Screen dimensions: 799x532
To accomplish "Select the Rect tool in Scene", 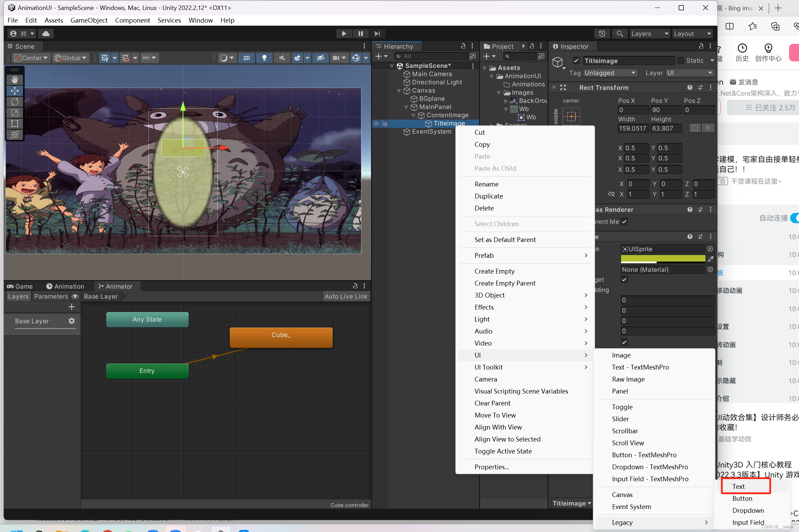I will click(15, 124).
